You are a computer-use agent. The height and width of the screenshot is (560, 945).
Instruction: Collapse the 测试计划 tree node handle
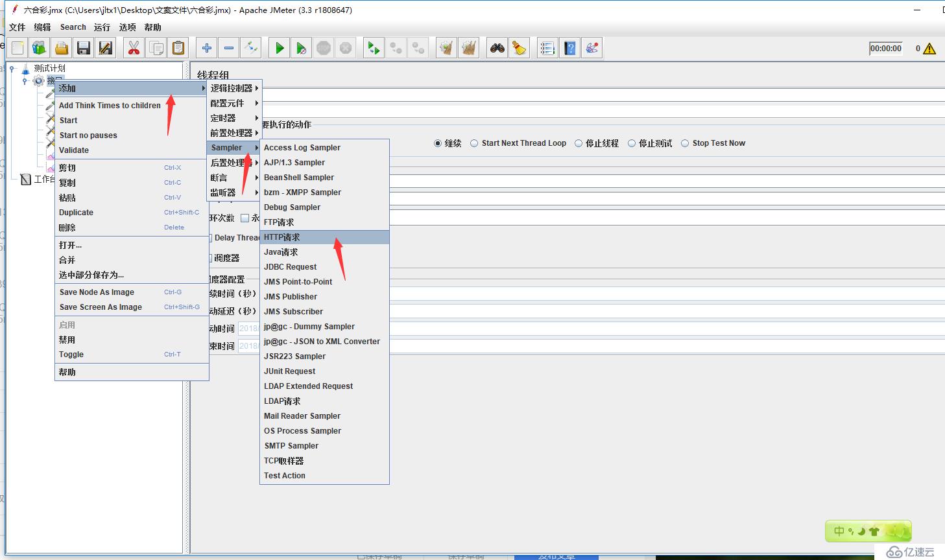click(12, 68)
